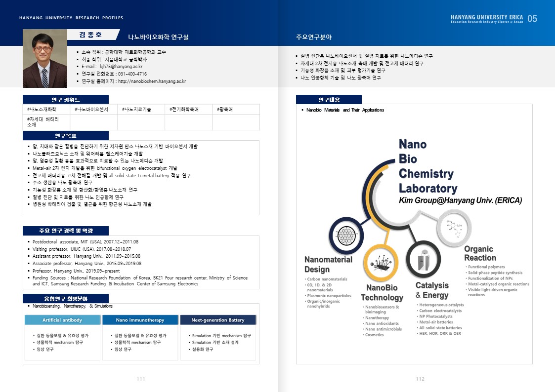Viewport: 555px width, 392px height.
Task: Click the Postdoctoral associate, MIT career line
Action: (85, 242)
